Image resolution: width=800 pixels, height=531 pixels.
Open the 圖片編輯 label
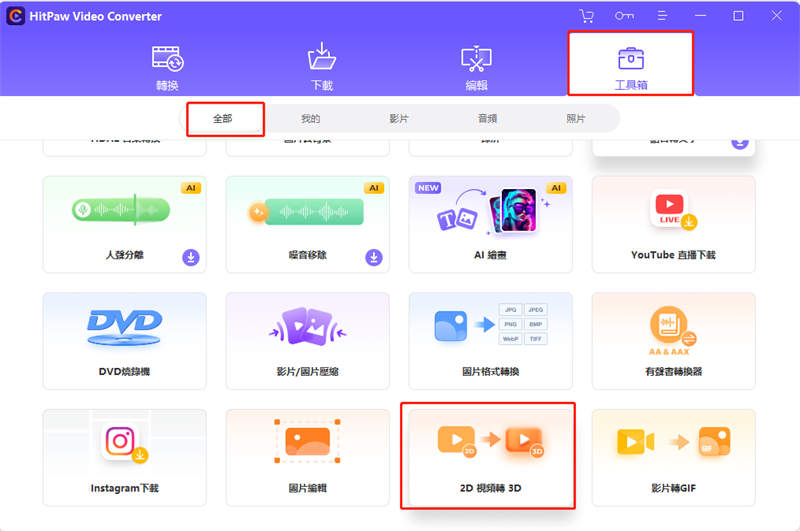[x=308, y=488]
